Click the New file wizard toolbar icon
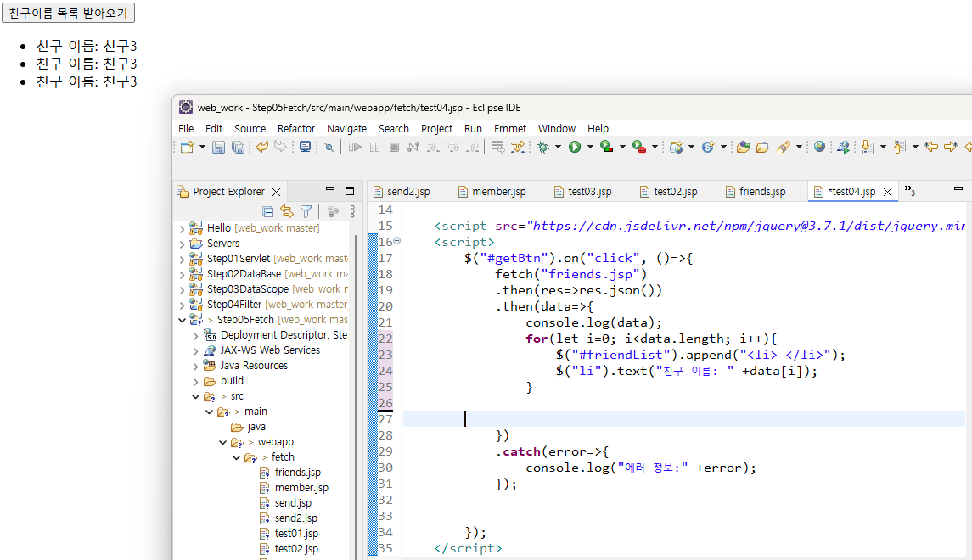This screenshot has height=560, width=972. pyautogui.click(x=187, y=147)
